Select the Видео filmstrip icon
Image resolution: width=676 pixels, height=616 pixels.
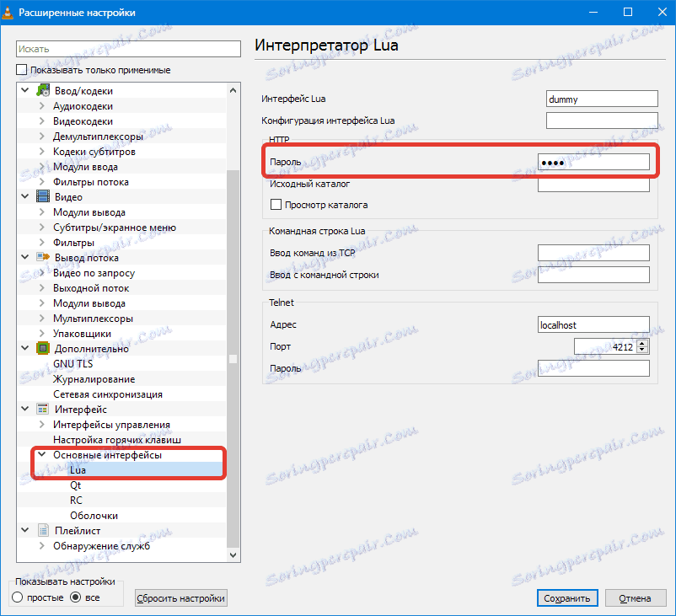tap(43, 196)
